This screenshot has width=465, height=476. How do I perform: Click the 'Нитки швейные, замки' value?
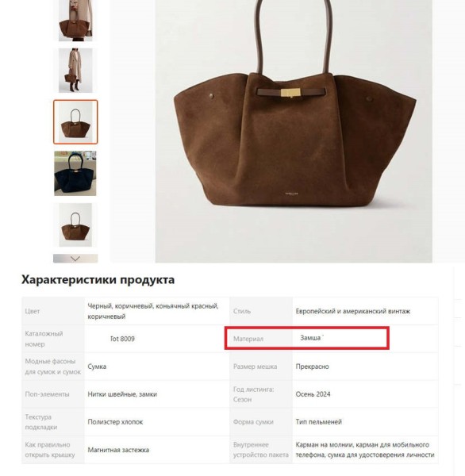(x=122, y=394)
